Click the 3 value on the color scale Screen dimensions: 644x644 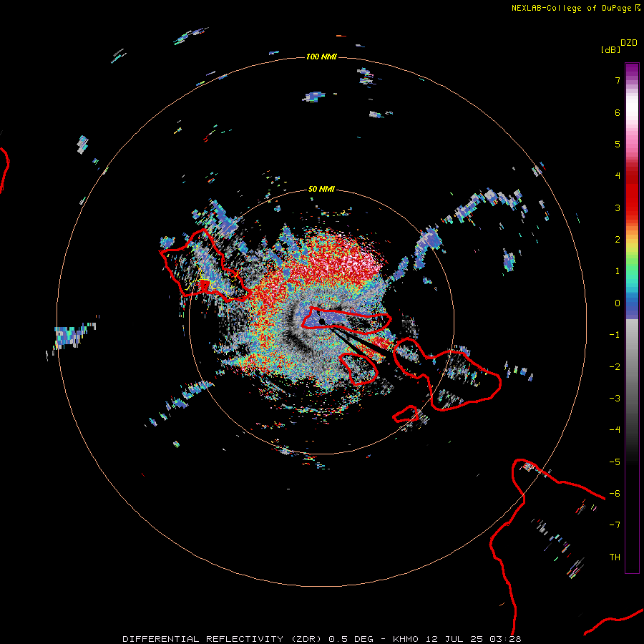(x=618, y=208)
